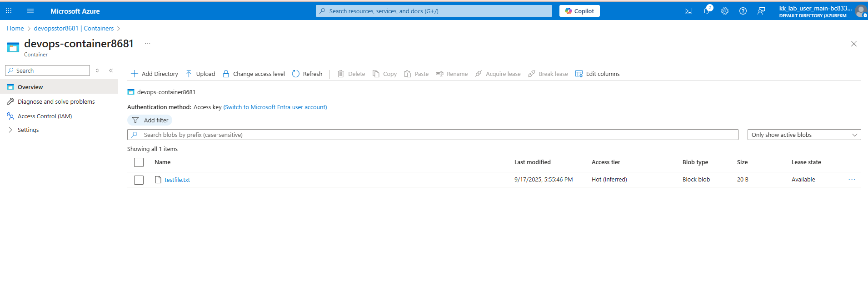Open the Azure app launcher grid
The image size is (868, 287).
point(9,11)
